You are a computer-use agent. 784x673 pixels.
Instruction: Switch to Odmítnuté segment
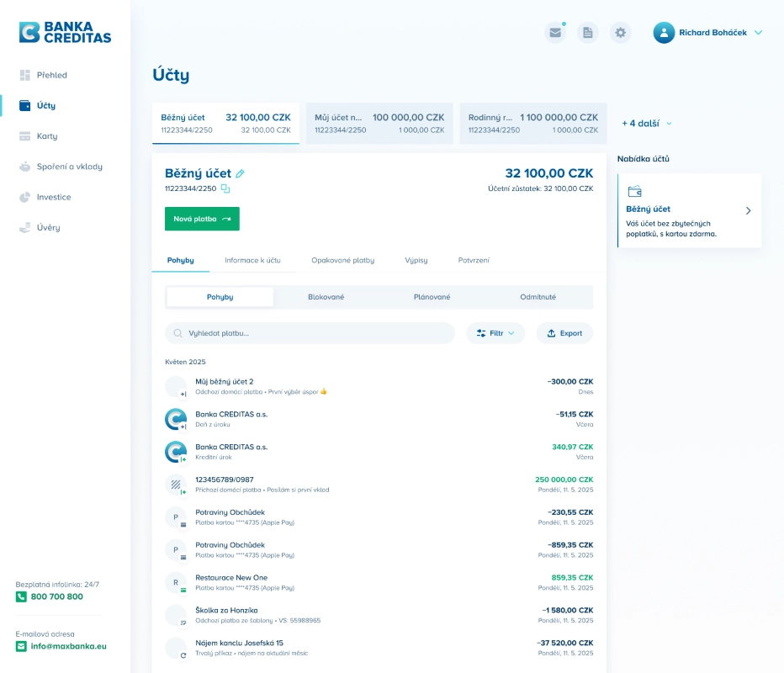(538, 297)
